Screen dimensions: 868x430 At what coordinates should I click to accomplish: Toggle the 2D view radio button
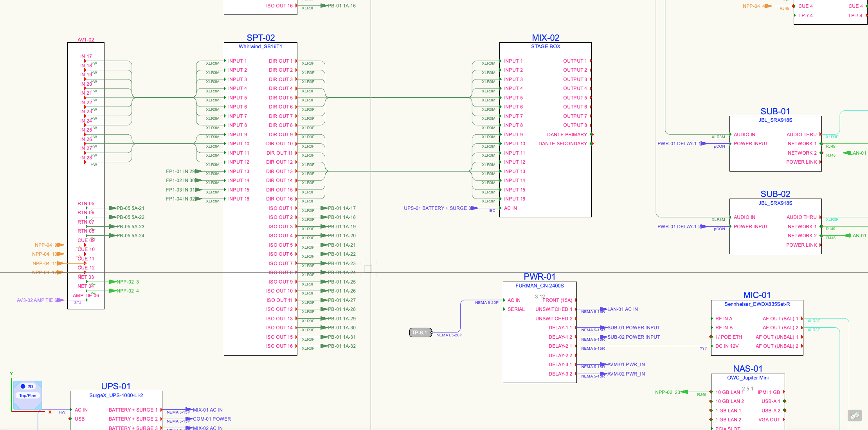23,387
